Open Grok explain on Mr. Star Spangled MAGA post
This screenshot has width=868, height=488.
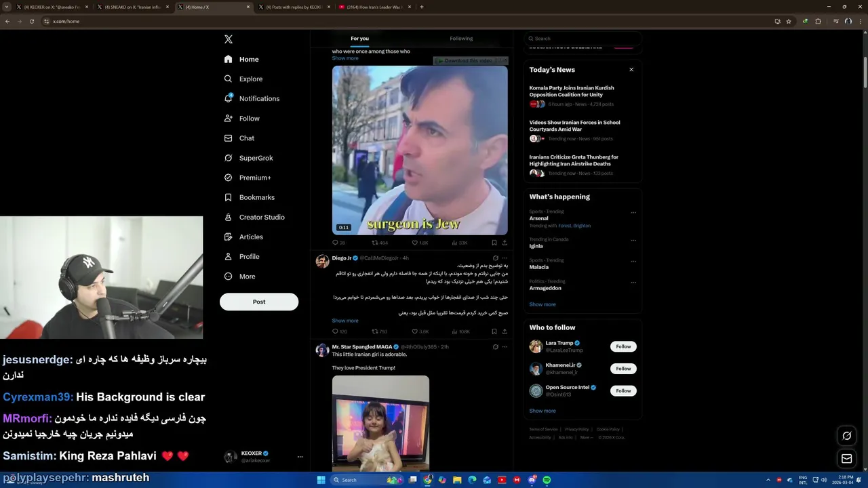click(x=495, y=347)
